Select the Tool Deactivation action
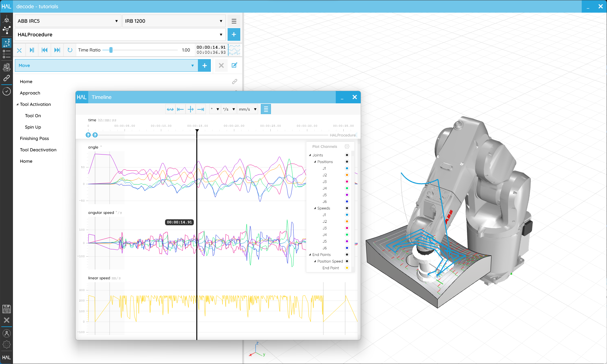Image resolution: width=607 pixels, height=364 pixels. coord(38,150)
